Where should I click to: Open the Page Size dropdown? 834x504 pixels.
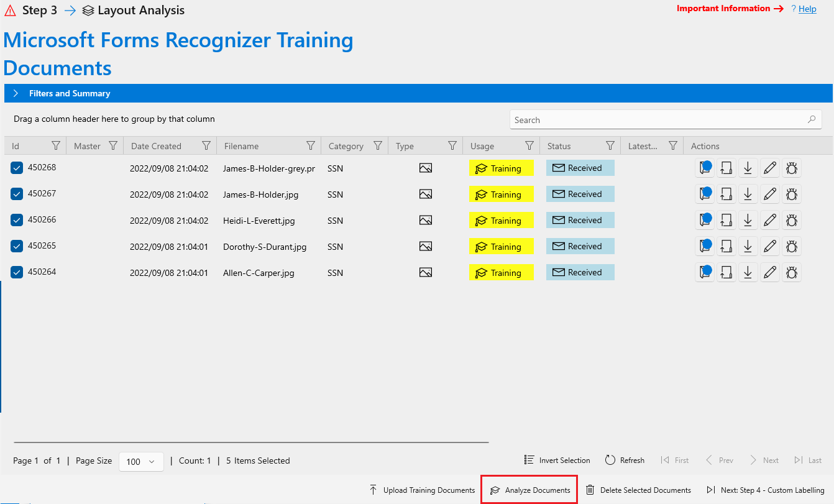pyautogui.click(x=141, y=461)
